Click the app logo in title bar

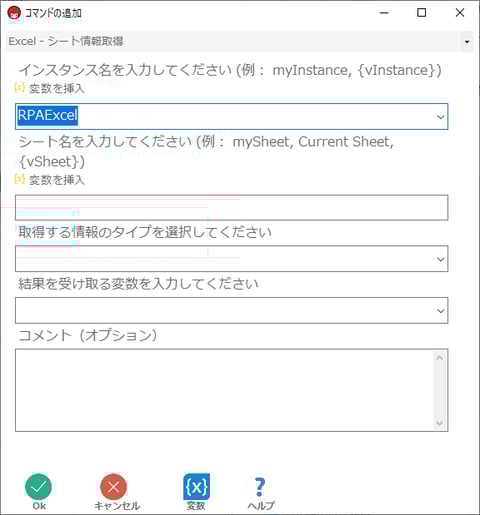pyautogui.click(x=14, y=13)
